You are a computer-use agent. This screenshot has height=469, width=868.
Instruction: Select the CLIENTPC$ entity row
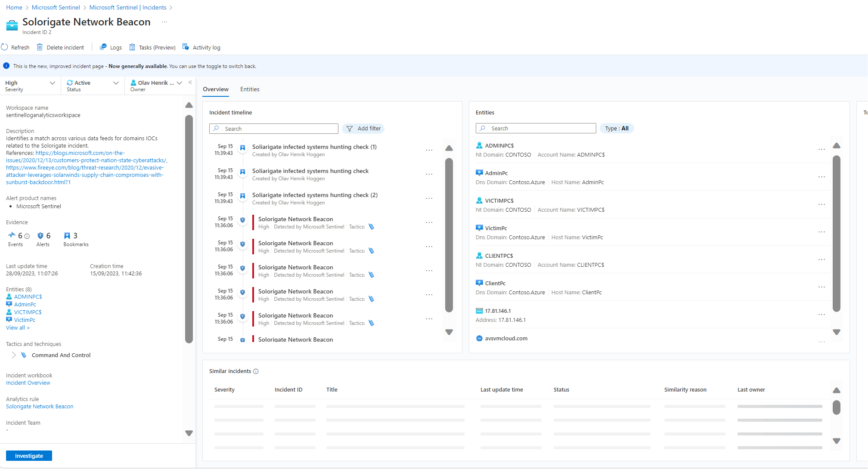point(652,260)
